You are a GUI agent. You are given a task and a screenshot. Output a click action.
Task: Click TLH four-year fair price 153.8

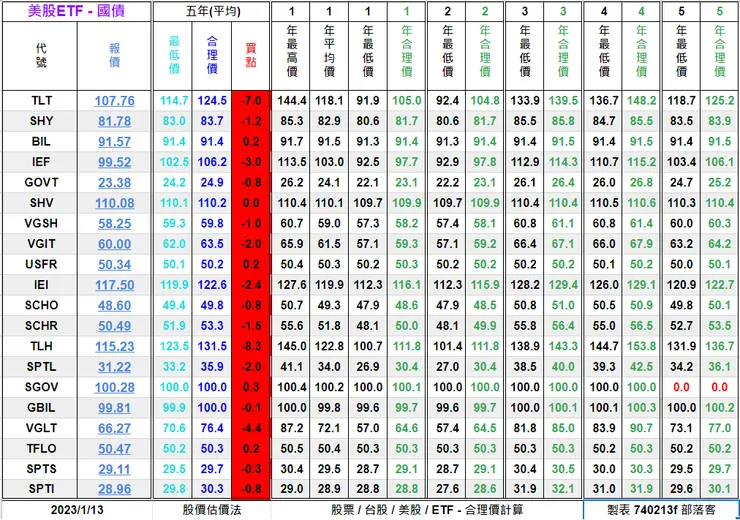click(x=641, y=346)
